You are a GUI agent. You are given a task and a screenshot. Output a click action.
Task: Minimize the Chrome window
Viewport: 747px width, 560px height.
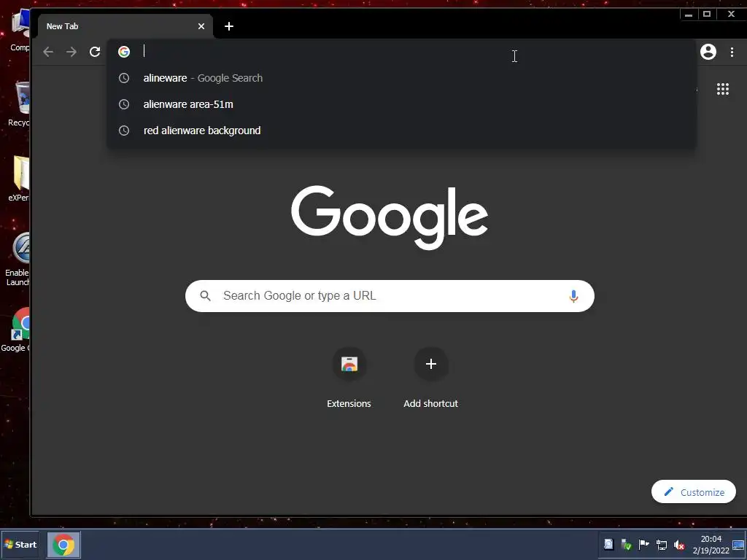689,15
